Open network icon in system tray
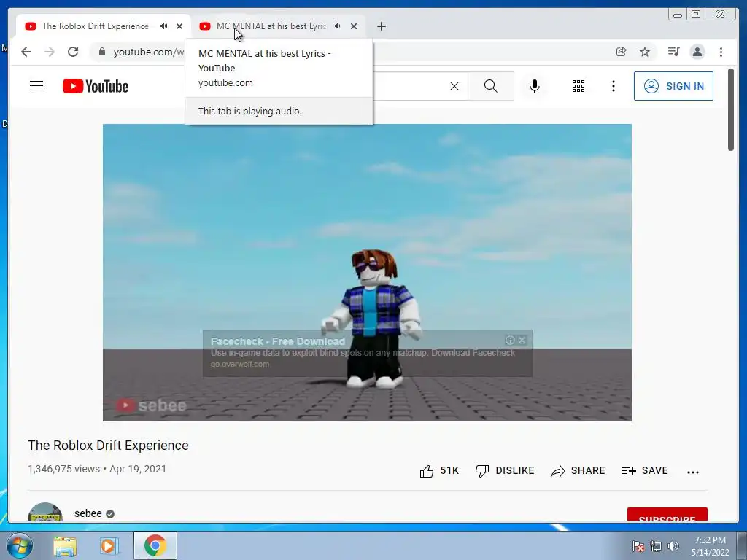This screenshot has height=560, width=747. [x=656, y=546]
